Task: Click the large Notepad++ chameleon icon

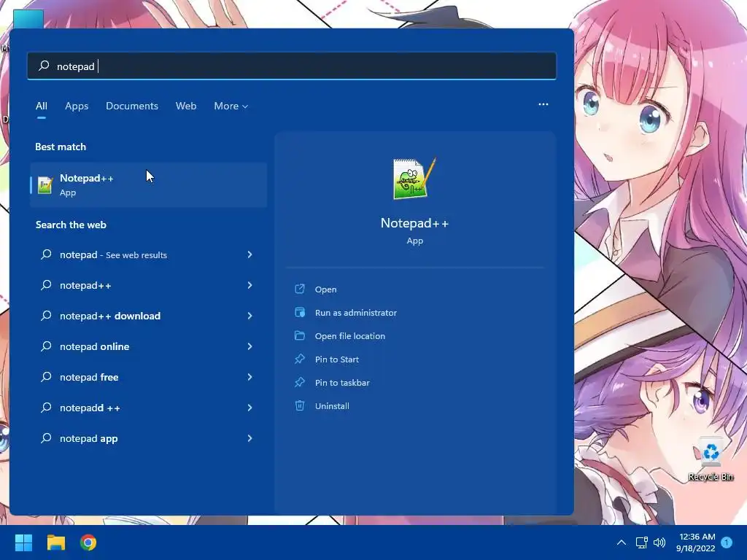Action: pos(414,179)
